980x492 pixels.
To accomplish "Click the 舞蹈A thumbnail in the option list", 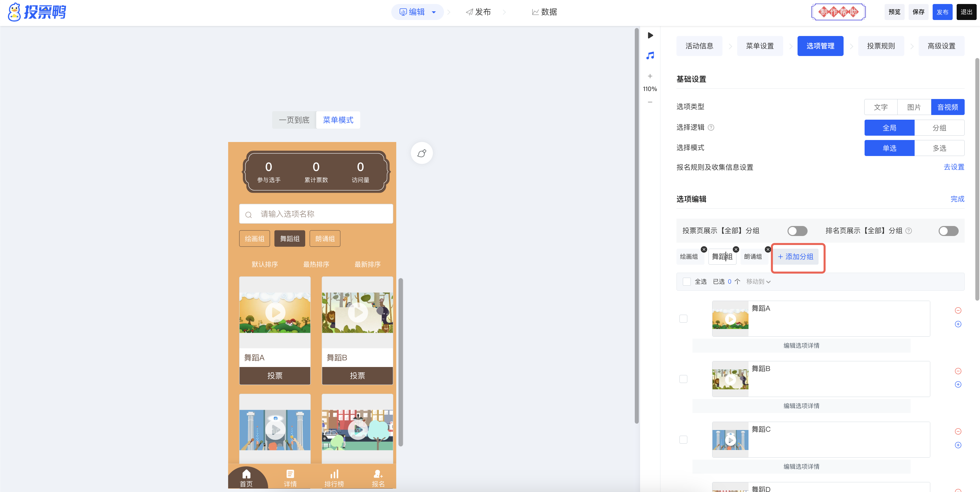I will [730, 319].
